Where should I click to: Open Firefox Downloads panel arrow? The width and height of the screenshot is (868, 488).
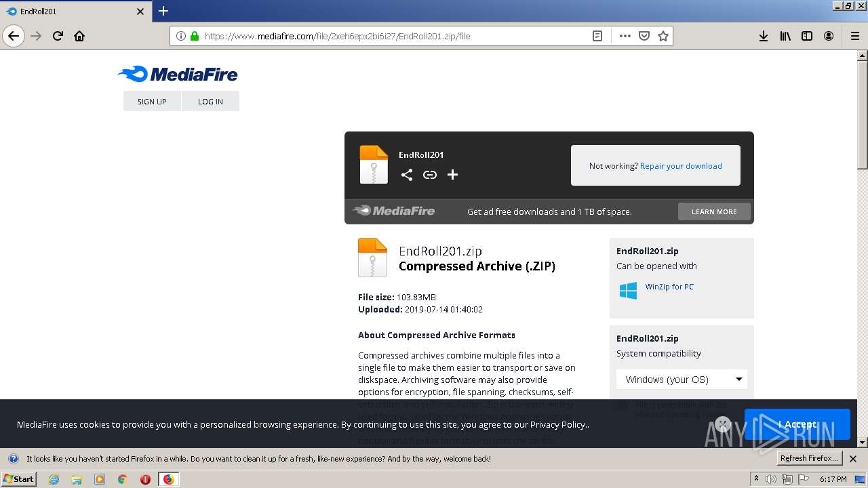pyautogui.click(x=764, y=36)
